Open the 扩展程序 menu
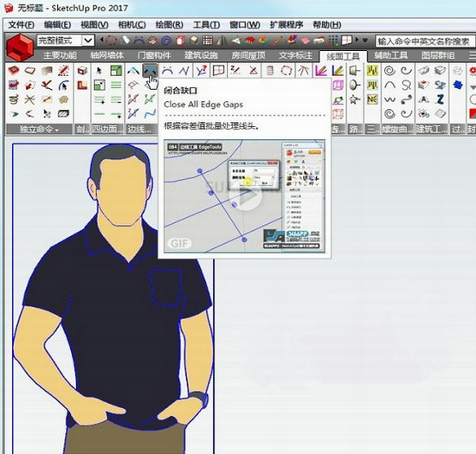This screenshot has height=454, width=476. pyautogui.click(x=286, y=24)
